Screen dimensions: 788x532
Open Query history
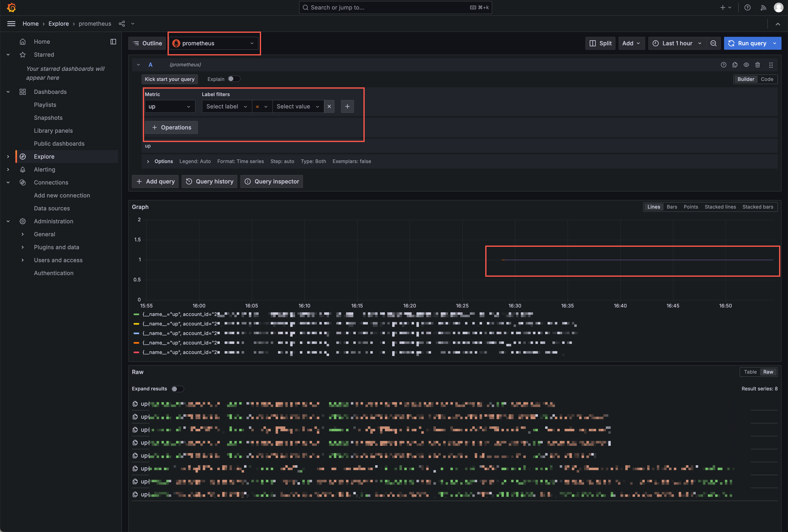click(x=209, y=182)
